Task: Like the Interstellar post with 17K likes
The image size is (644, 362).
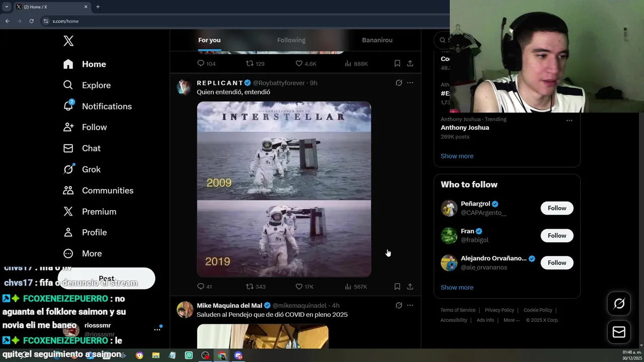Action: 304,287
